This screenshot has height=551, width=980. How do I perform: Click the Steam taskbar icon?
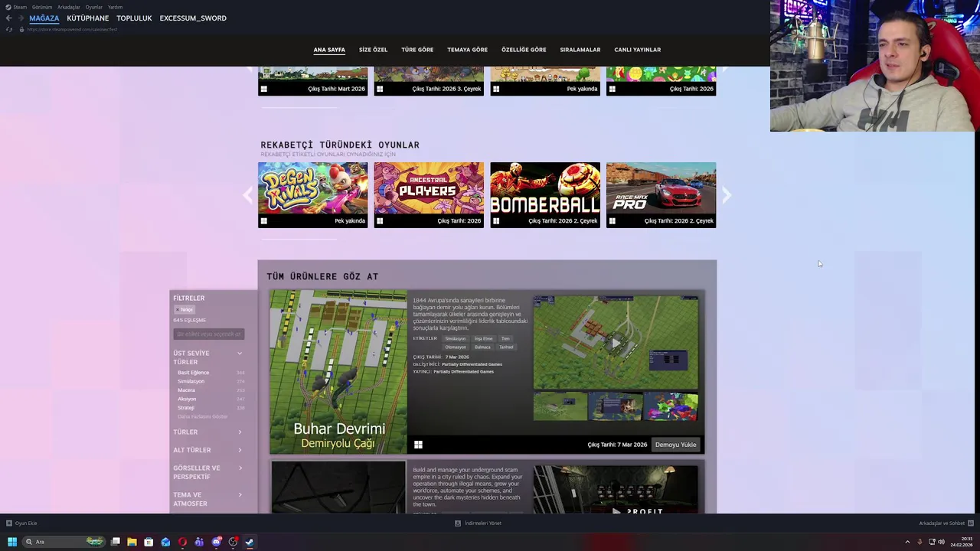point(250,542)
